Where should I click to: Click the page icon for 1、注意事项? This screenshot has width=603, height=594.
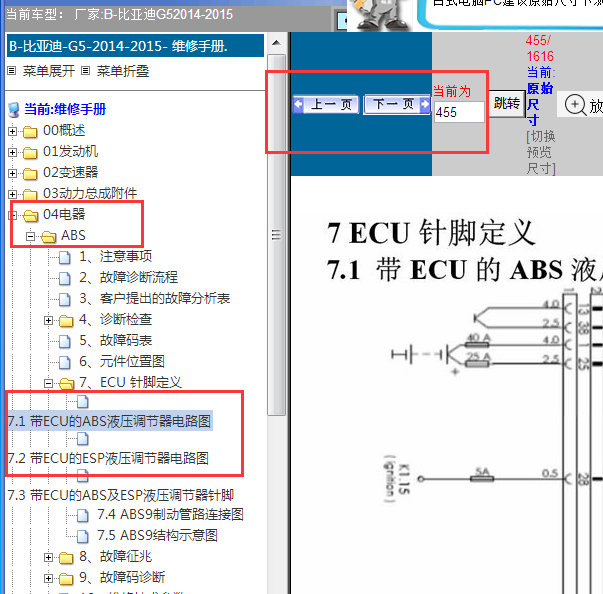tap(65, 257)
